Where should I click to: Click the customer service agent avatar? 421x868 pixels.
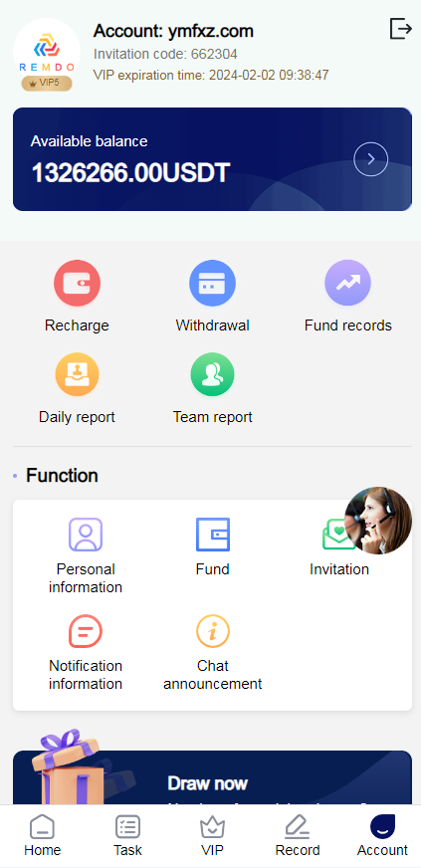point(378,521)
